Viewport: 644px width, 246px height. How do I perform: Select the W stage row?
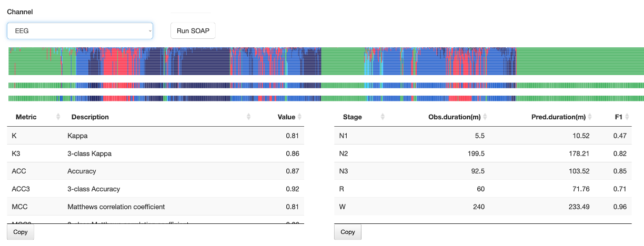(x=482, y=207)
